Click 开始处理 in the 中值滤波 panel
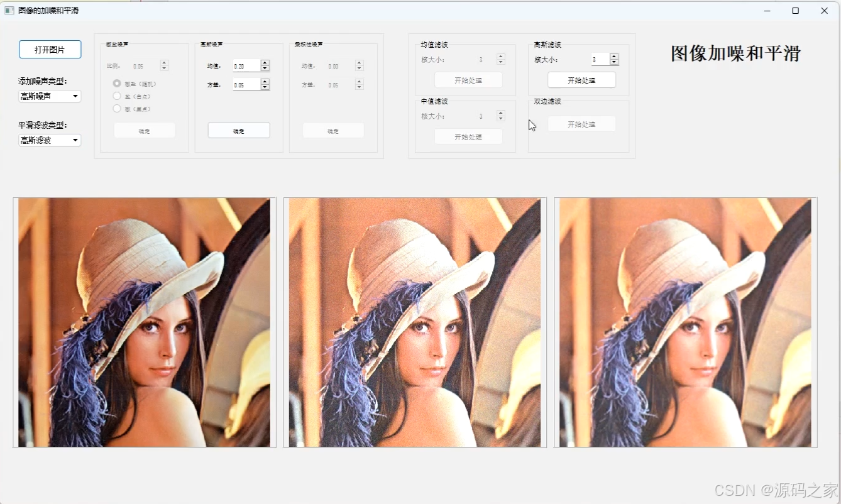Image resolution: width=841 pixels, height=504 pixels. coord(468,136)
